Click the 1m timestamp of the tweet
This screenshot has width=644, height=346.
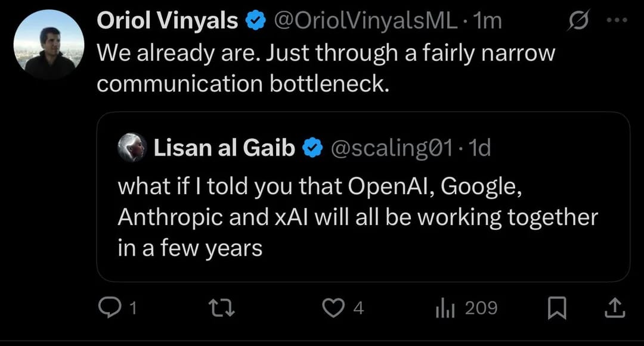click(488, 20)
